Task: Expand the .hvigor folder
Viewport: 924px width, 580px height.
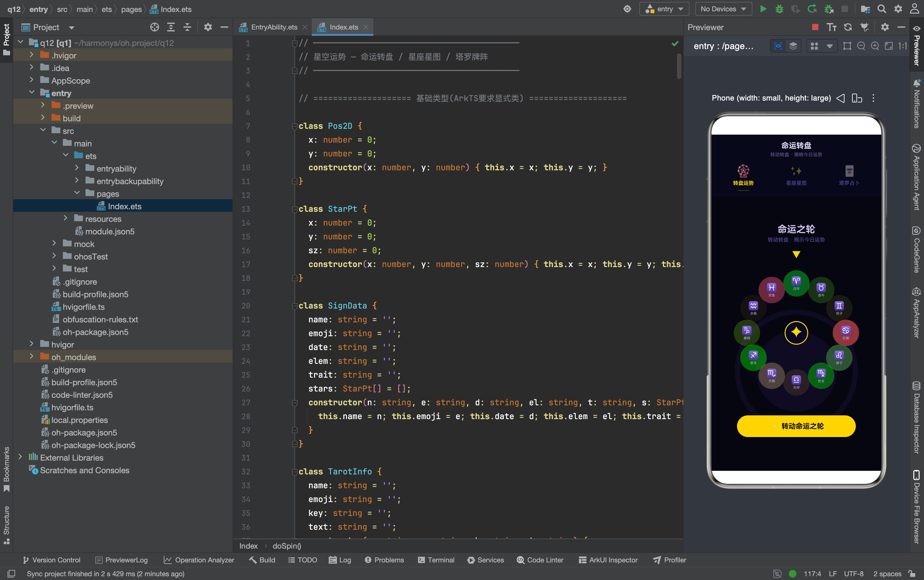Action: tap(31, 55)
